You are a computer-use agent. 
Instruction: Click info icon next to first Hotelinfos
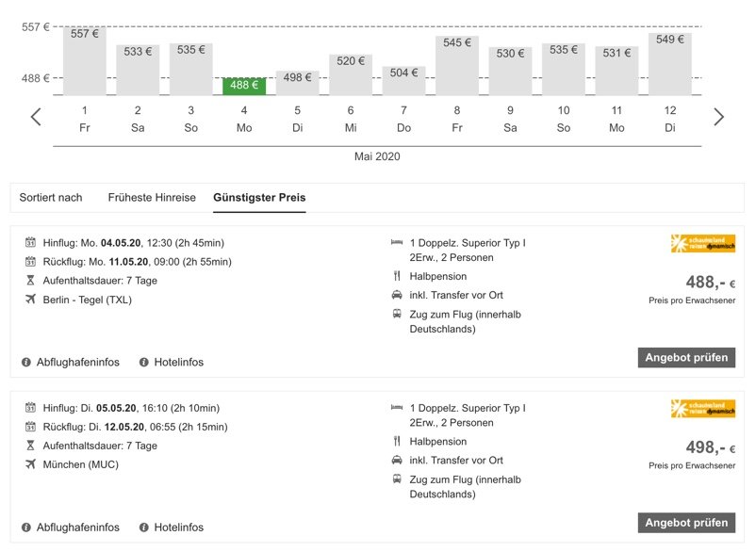pos(144,362)
